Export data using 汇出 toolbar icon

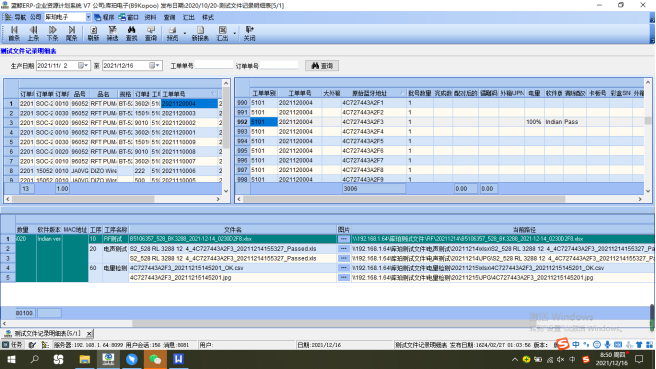[222, 33]
